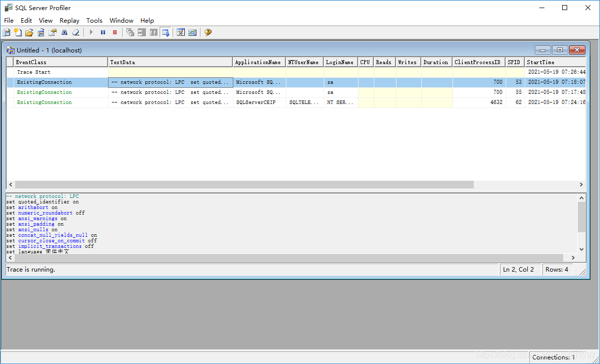The height and width of the screenshot is (364, 600).
Task: Click the trace grid scroll left arrow
Action: tap(11, 185)
